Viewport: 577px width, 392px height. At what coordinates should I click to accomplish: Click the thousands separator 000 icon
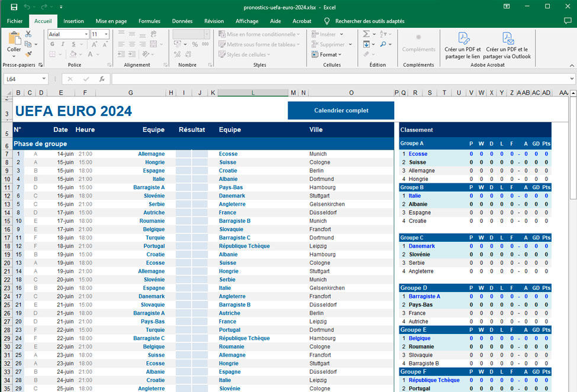[205, 44]
